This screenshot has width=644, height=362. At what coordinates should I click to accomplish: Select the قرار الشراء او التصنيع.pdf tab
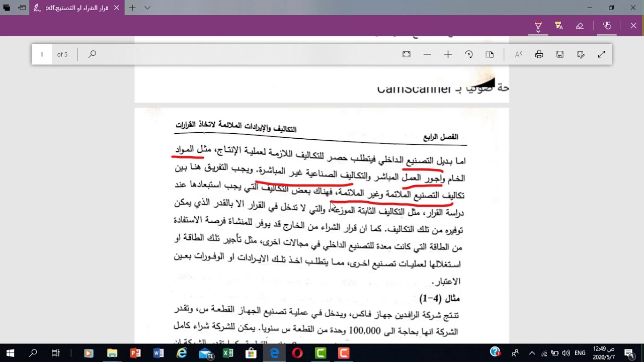click(x=77, y=8)
